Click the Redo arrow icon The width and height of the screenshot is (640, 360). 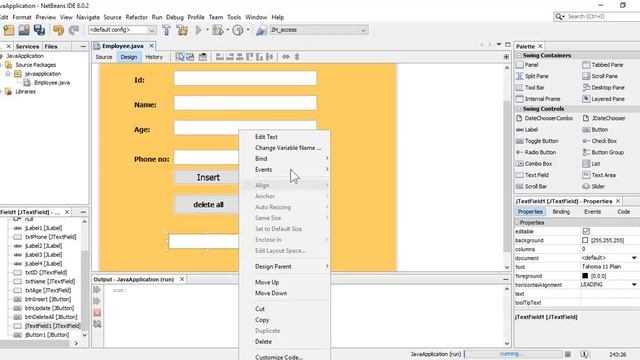coord(73,30)
